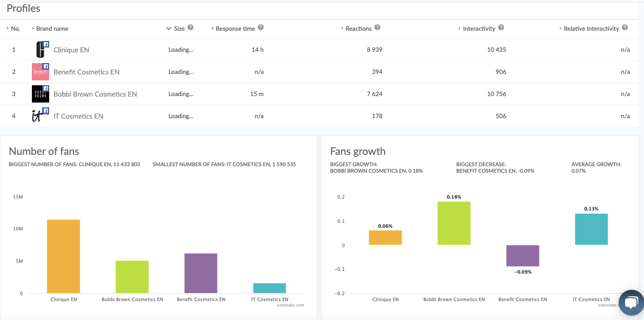The height and width of the screenshot is (320, 644).
Task: Click the Benefit Cosmetics pink logo
Action: point(41,72)
